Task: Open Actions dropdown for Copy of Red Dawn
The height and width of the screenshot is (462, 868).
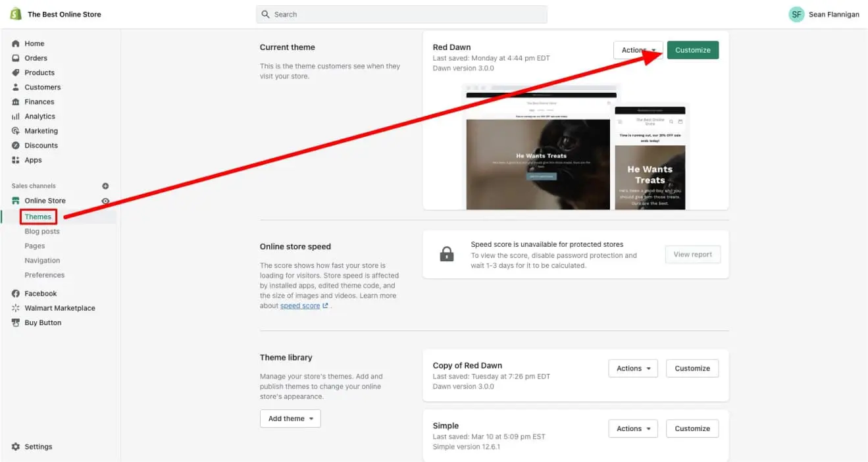Action: click(633, 369)
